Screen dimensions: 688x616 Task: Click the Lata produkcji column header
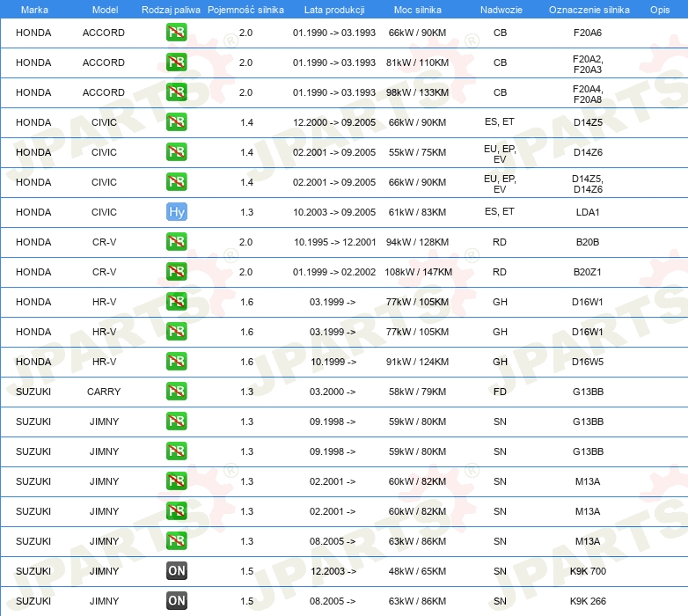point(334,10)
